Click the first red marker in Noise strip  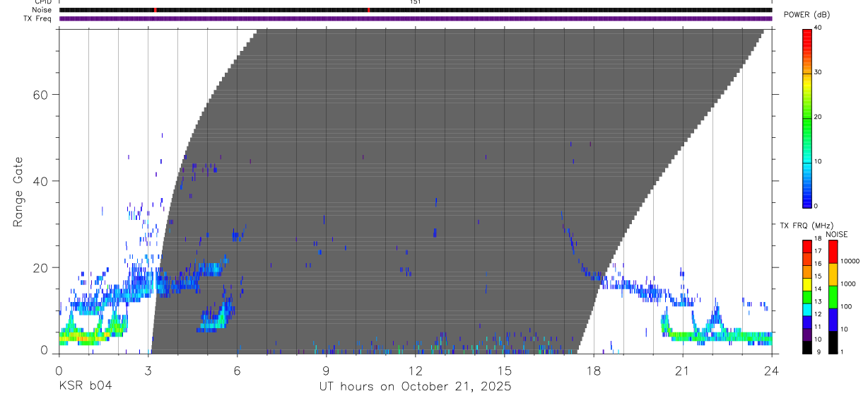click(x=155, y=10)
